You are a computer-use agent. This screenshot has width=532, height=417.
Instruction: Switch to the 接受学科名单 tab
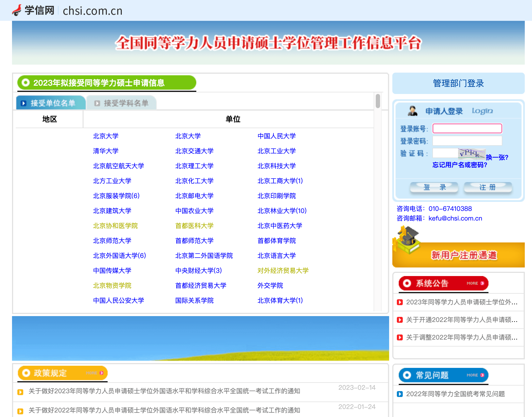click(x=122, y=103)
